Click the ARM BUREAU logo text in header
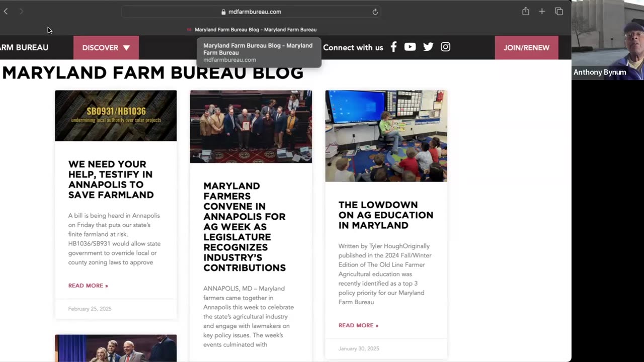644x362 pixels. click(x=24, y=47)
